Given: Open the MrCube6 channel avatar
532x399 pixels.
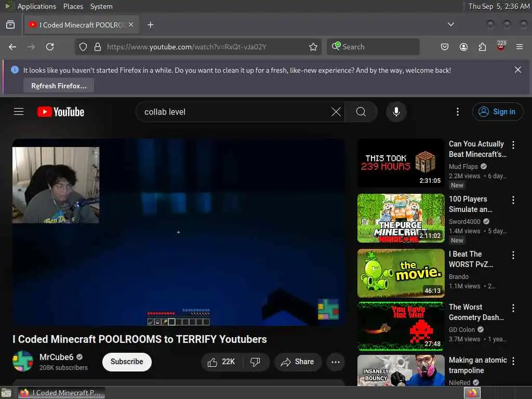Looking at the screenshot, I should point(23,362).
